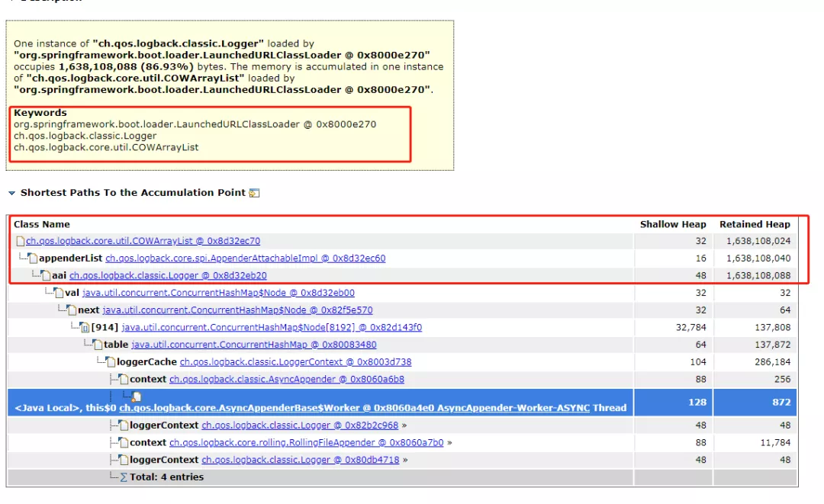
Task: Click object icon of COWArrayList row
Action: [21, 241]
